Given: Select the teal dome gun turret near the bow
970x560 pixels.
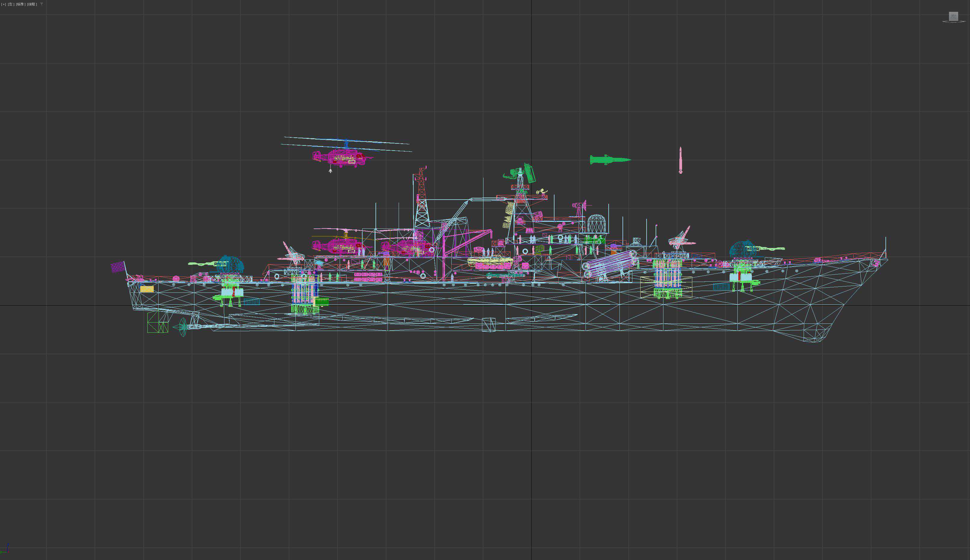Looking at the screenshot, I should pos(742,249).
